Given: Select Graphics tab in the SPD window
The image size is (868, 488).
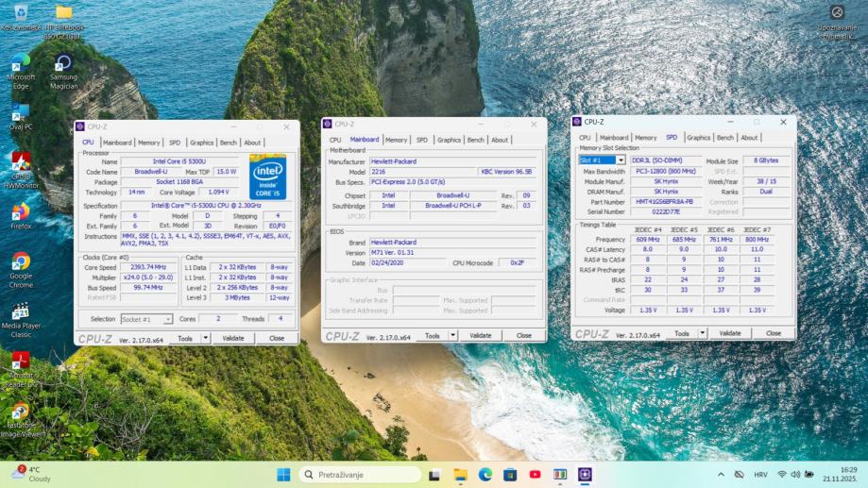Looking at the screenshot, I should 698,137.
